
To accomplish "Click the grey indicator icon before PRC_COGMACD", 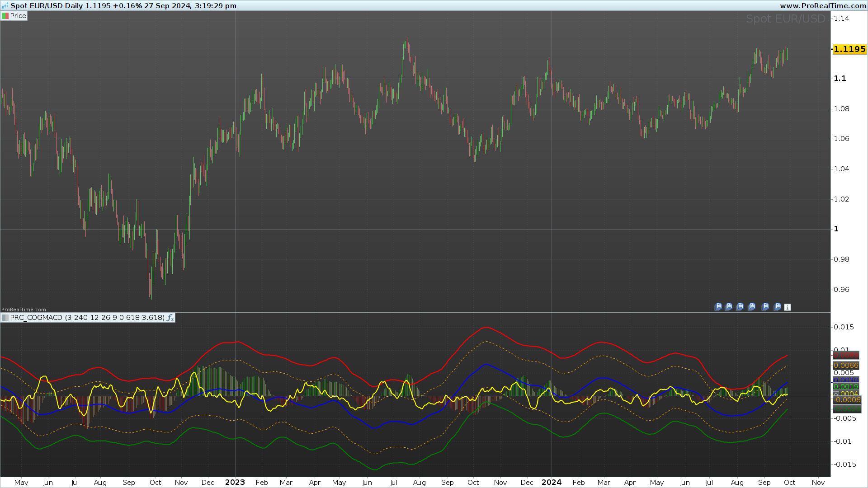I will coord(5,318).
